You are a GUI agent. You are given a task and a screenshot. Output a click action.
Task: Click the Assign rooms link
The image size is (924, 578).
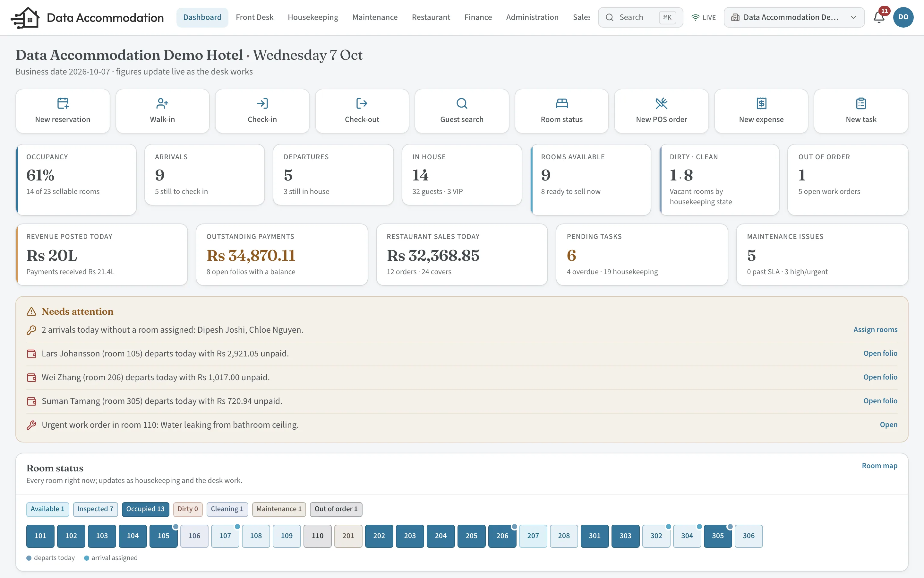tap(876, 329)
